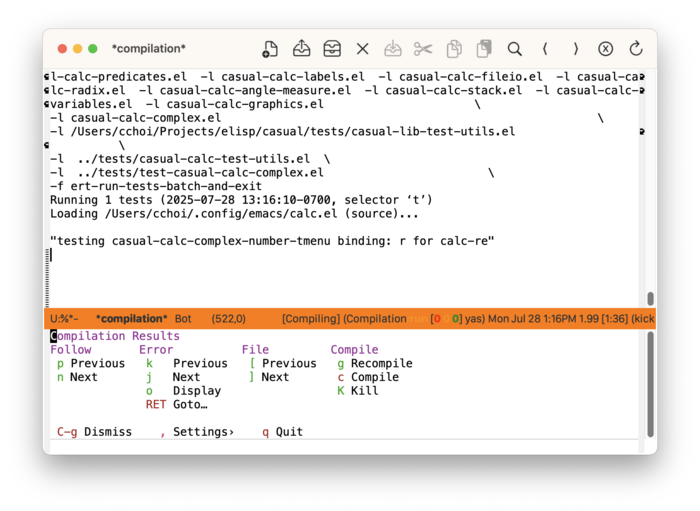The height and width of the screenshot is (511, 700).
Task: Click 'U:%*-' status flags in mode line
Action: click(64, 319)
